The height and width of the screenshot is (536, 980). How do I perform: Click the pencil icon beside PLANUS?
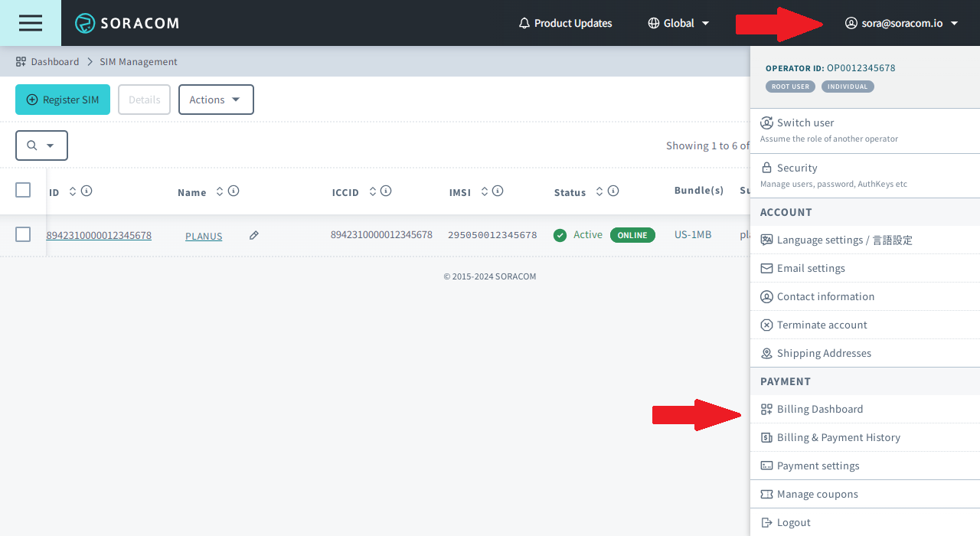254,236
